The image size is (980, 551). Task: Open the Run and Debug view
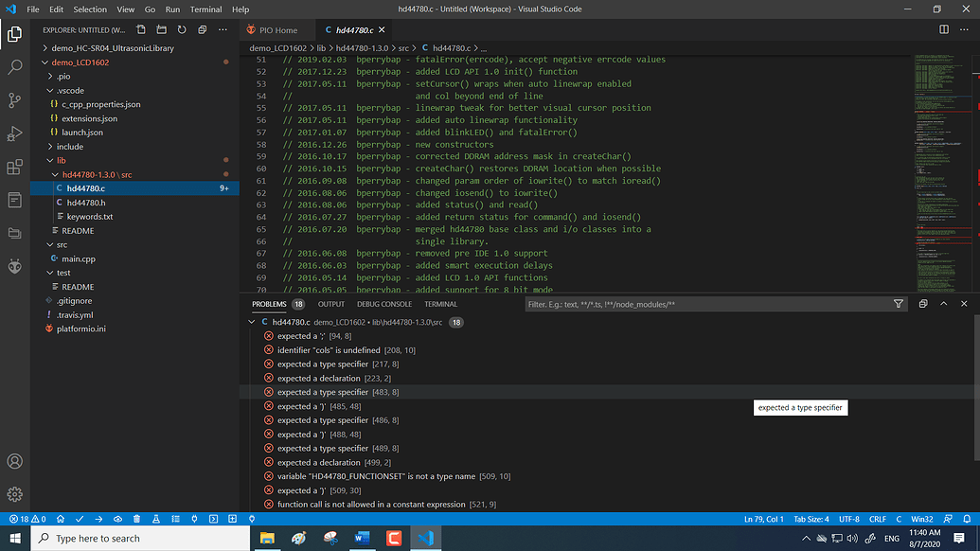[14, 133]
